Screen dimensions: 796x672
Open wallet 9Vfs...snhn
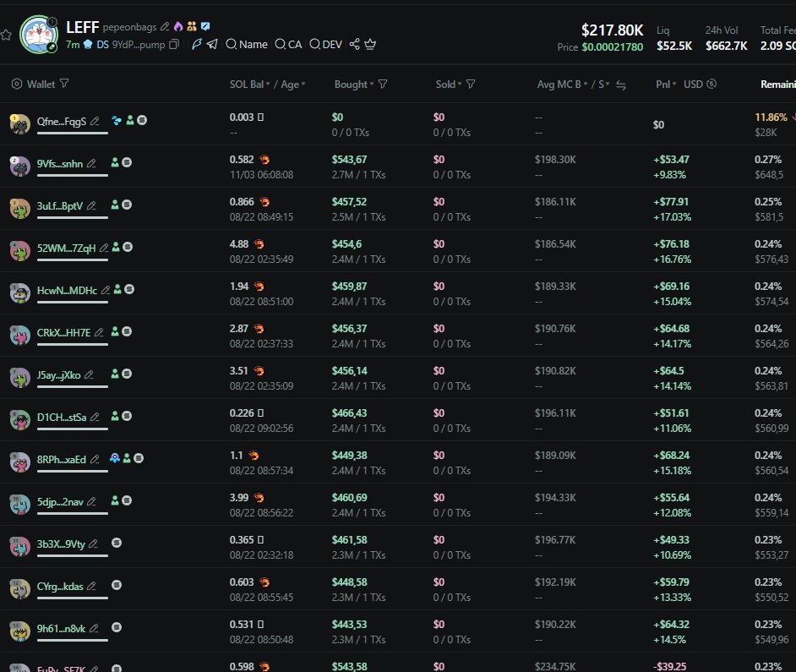pos(60,163)
